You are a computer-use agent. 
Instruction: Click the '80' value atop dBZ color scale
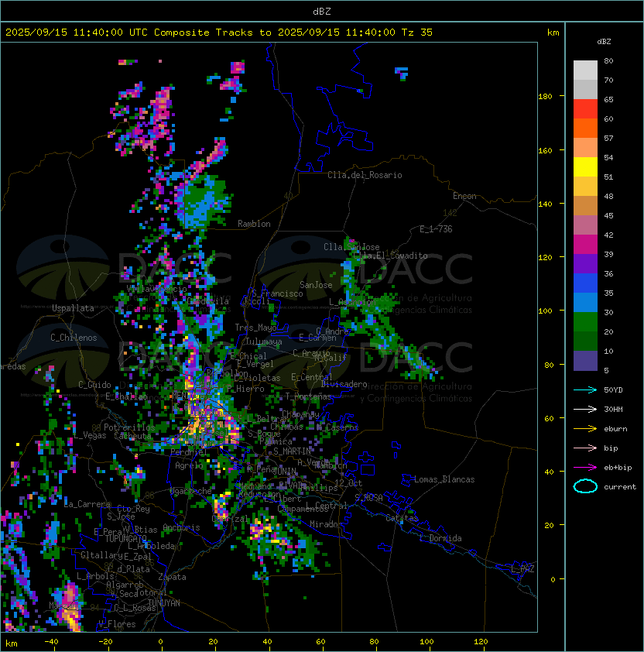click(x=608, y=60)
